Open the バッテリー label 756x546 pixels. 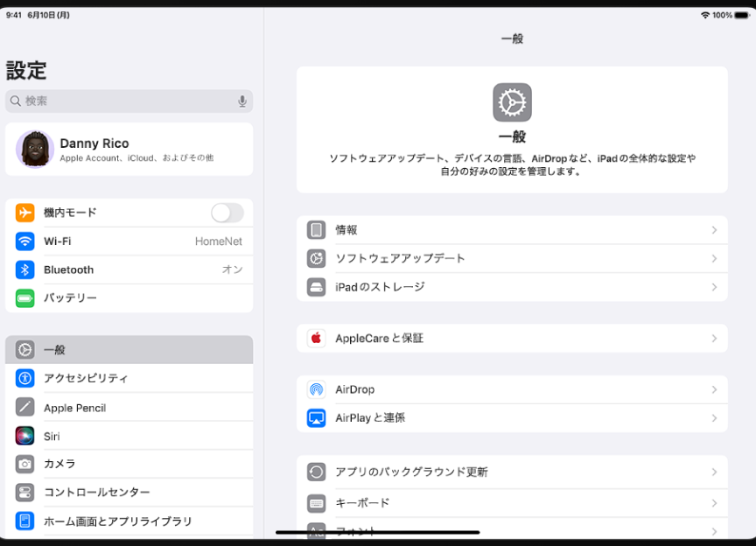coord(70,298)
